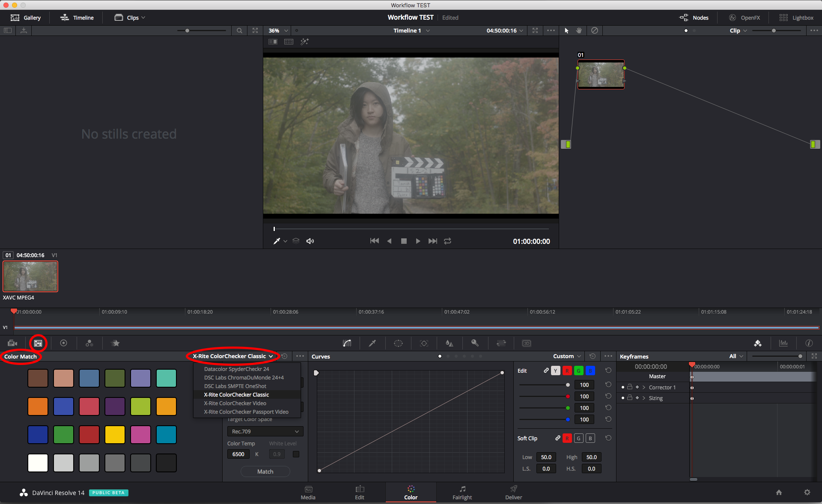Screen dimensions: 822x504
Task: Select the viewer eyedropper tool
Action: click(277, 241)
